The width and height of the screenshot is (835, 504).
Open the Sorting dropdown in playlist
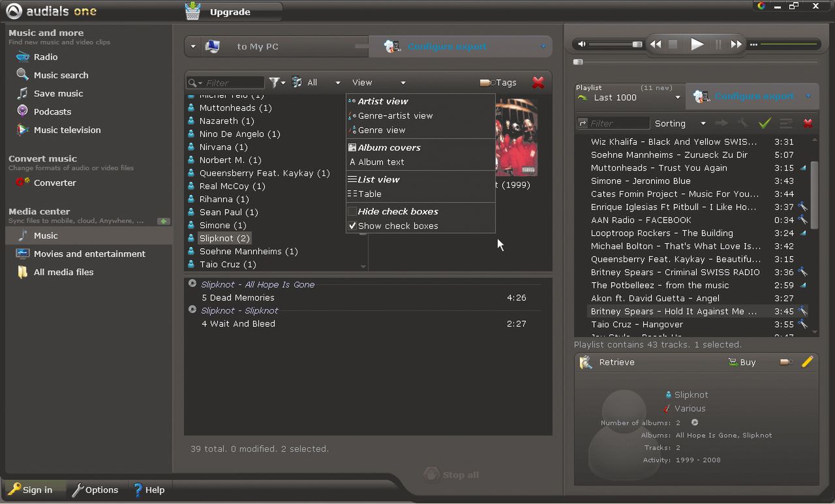tap(680, 123)
